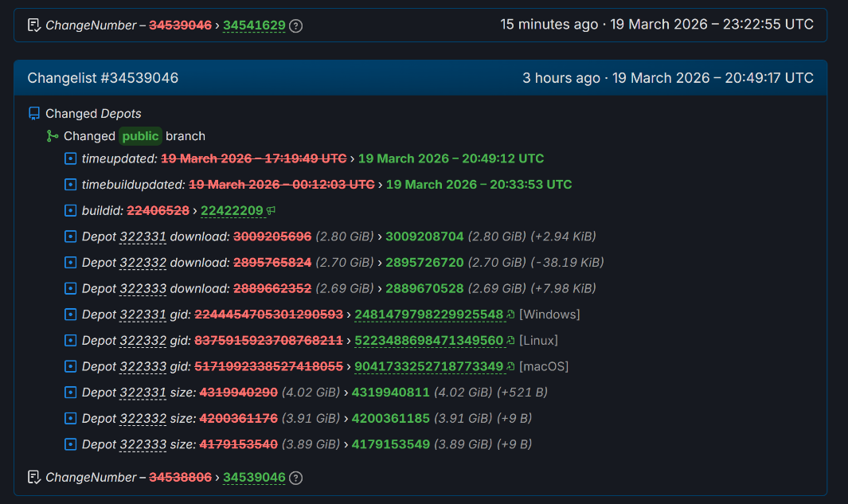Open the old changelist 34538806 link
This screenshot has width=848, height=504.
tap(180, 478)
